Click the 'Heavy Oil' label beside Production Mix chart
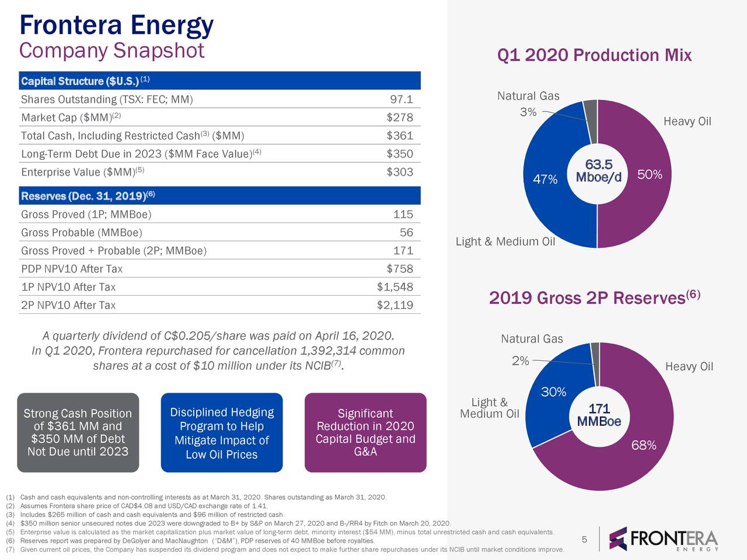Image resolution: width=747 pixels, height=560 pixels. click(687, 121)
